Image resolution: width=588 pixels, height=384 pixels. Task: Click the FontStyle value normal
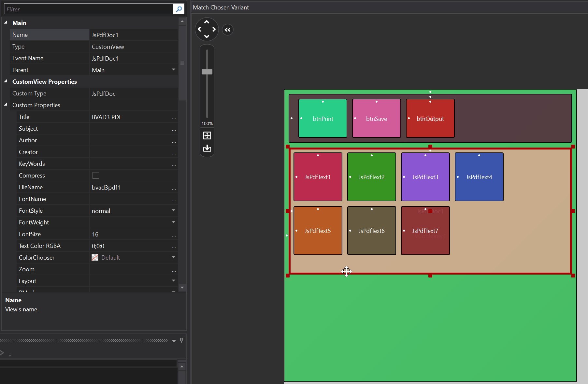(101, 211)
